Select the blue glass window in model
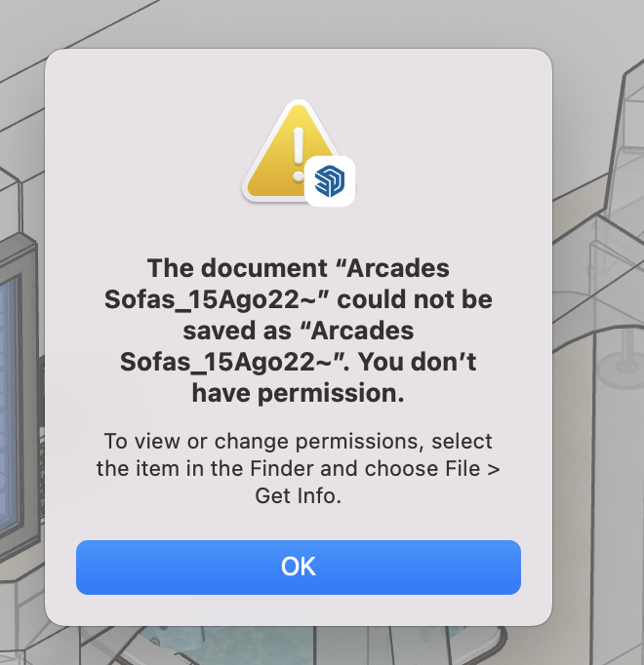The width and height of the screenshot is (644, 665). (x=10, y=403)
